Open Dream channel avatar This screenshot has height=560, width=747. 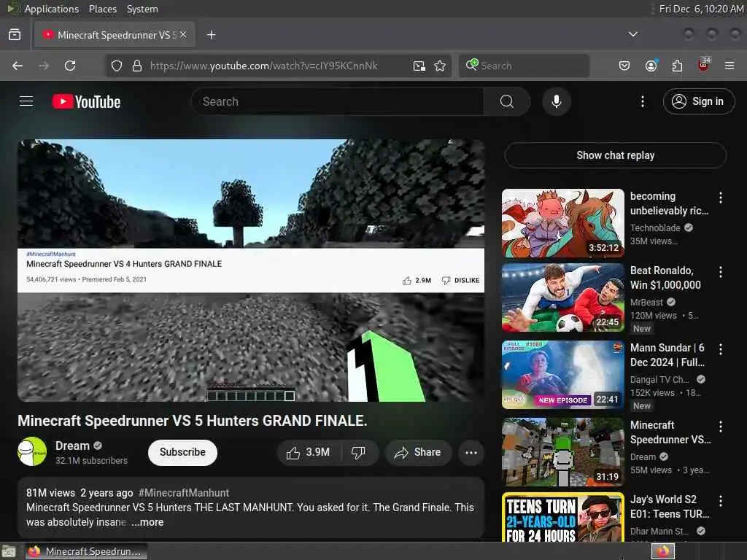[x=32, y=451]
